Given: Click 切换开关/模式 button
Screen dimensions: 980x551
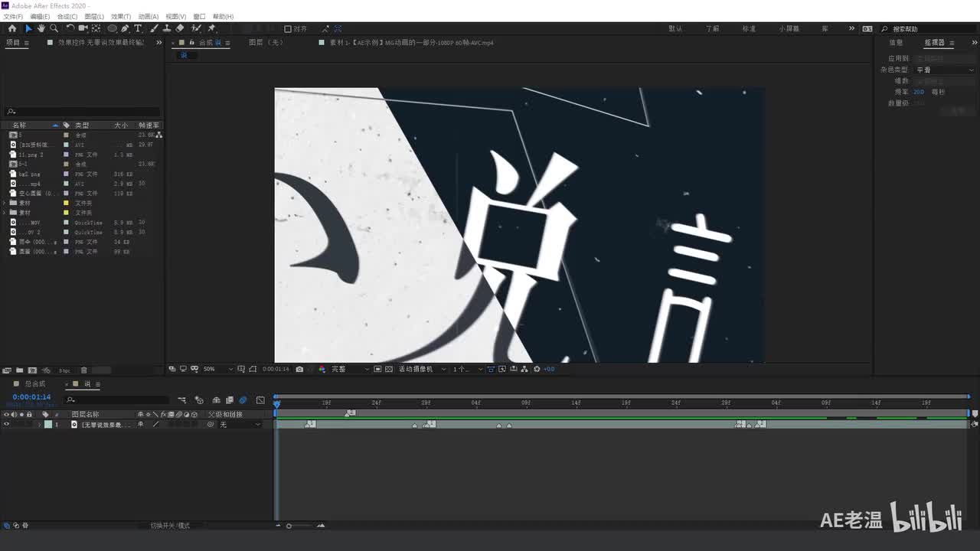Looking at the screenshot, I should tap(170, 526).
